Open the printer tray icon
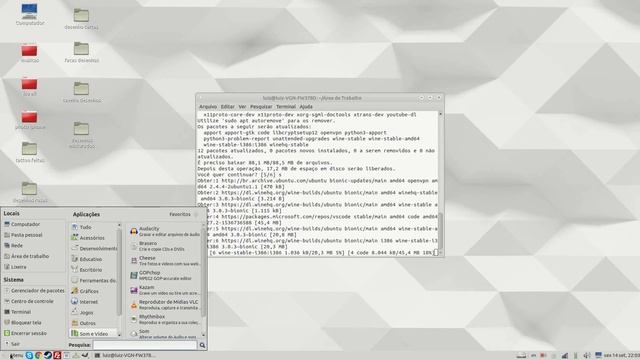The image size is (640, 360). coord(521,356)
